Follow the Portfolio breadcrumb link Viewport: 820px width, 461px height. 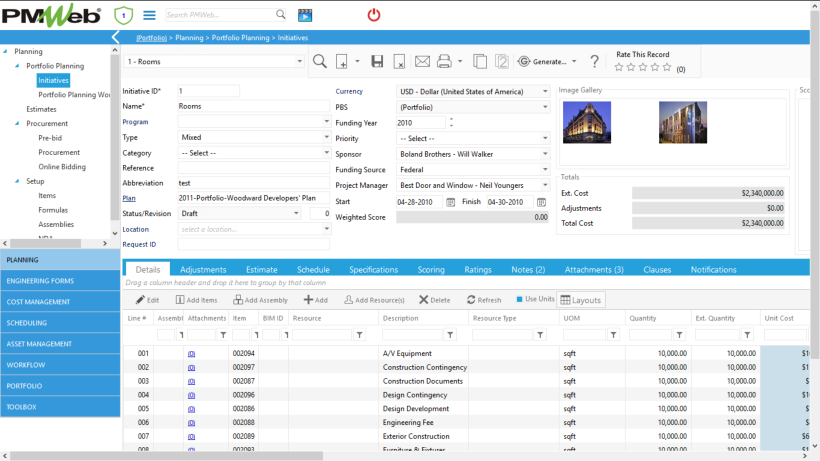click(x=152, y=37)
